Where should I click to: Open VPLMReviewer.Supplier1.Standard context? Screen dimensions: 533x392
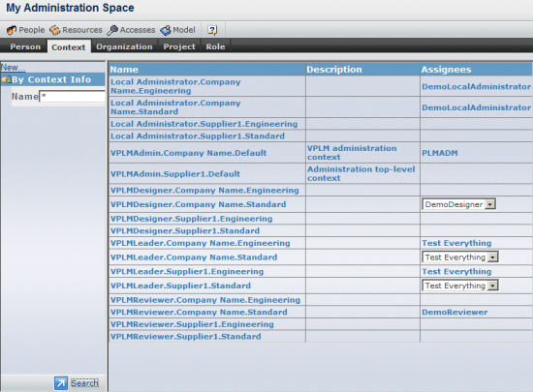186,337
